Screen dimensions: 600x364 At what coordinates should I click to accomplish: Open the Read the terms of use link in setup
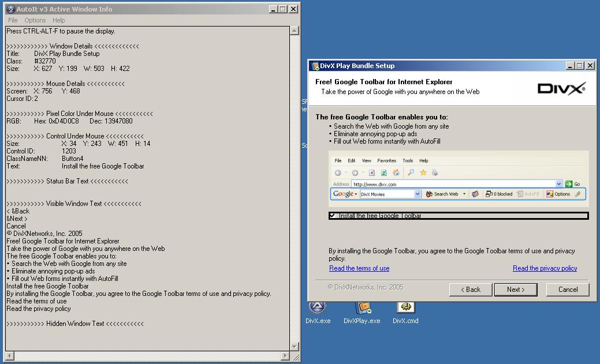coord(359,268)
